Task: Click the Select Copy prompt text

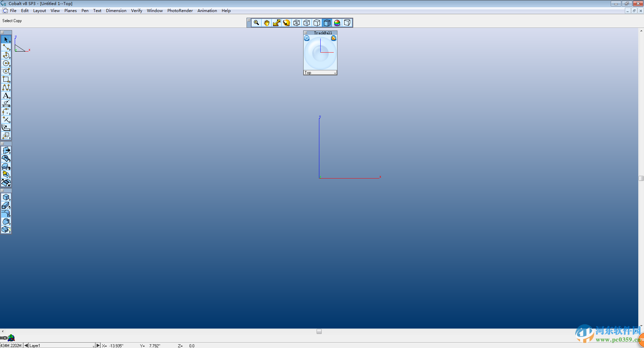Action: 12,20
